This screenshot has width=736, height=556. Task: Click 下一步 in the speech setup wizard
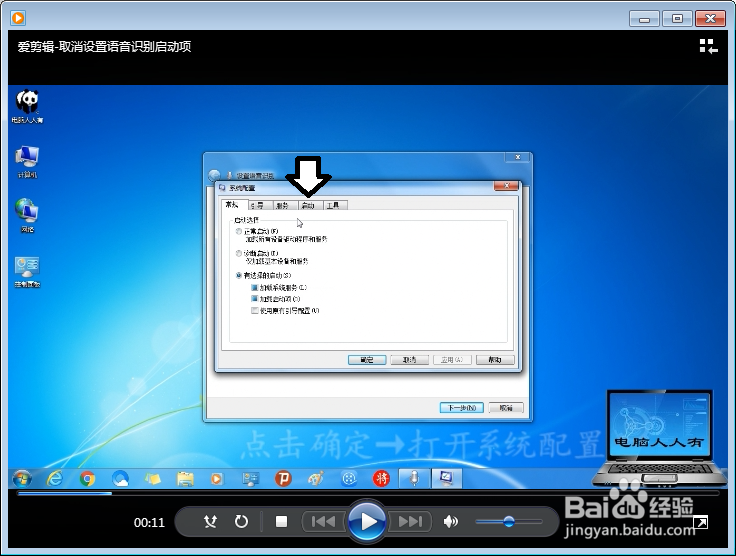462,408
